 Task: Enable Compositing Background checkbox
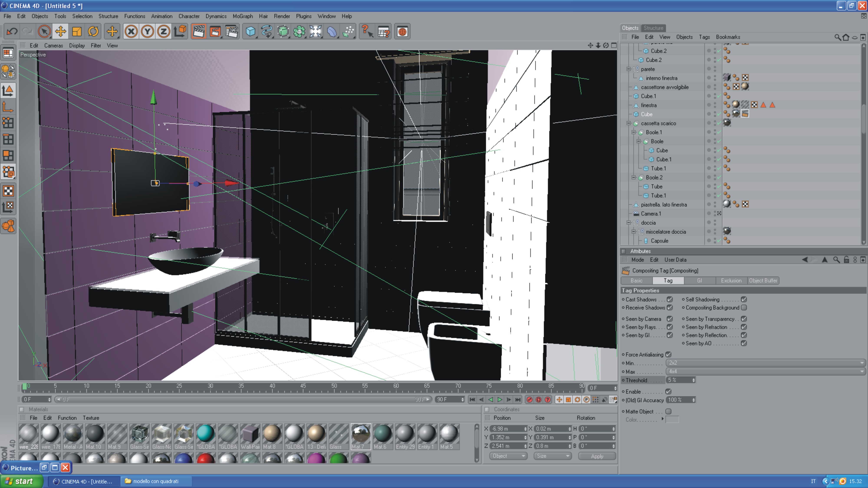[744, 308]
